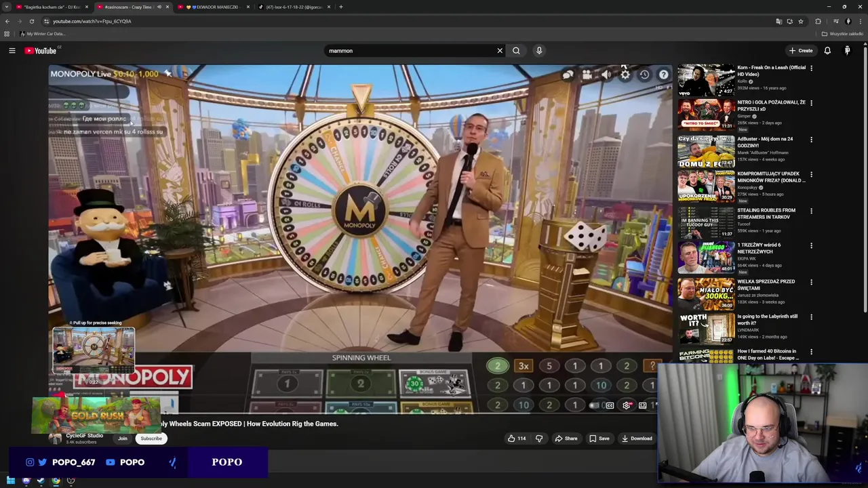Open the tab search dropdown arrow

pos(6,7)
